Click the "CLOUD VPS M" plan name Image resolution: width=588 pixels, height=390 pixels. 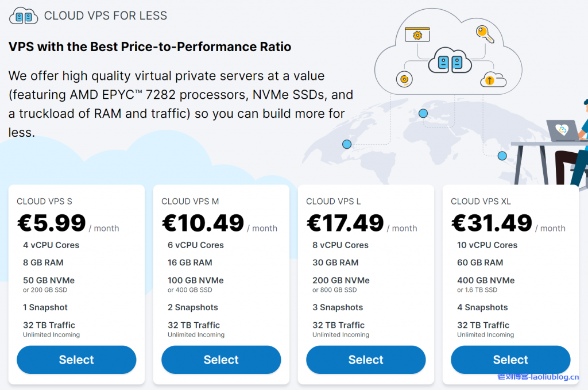(x=190, y=201)
